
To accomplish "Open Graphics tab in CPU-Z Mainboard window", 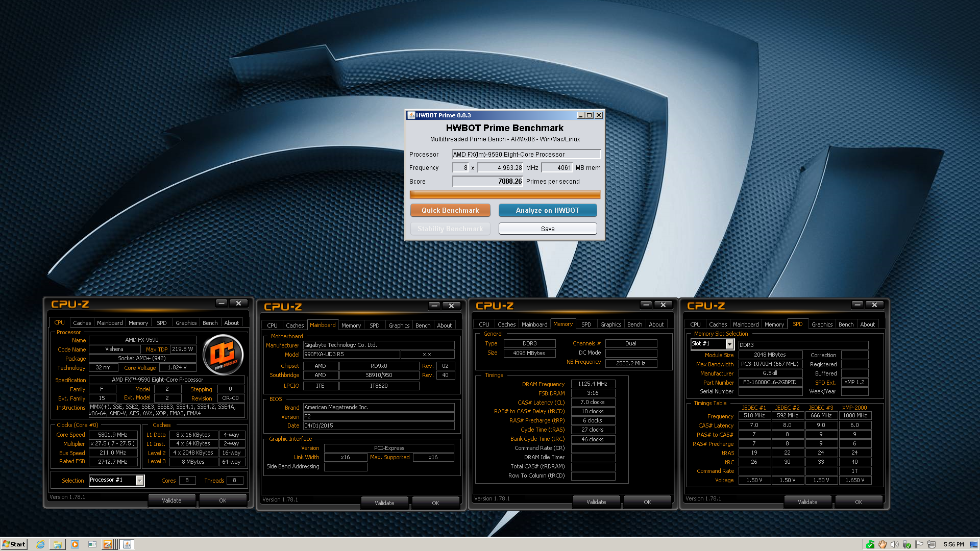I will coord(399,325).
